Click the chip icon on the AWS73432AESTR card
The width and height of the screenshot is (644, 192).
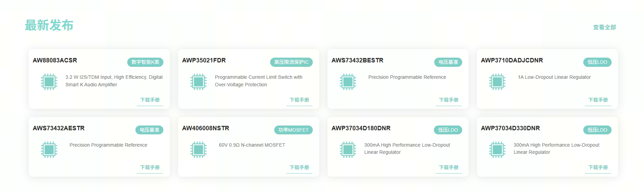pyautogui.click(x=49, y=150)
